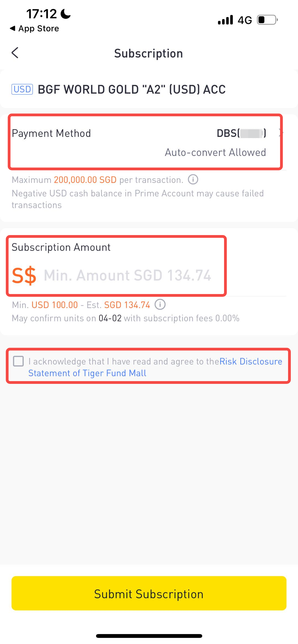Tap fund name BGF WORLD GOLD A2
This screenshot has width=298, height=644.
coord(132,90)
